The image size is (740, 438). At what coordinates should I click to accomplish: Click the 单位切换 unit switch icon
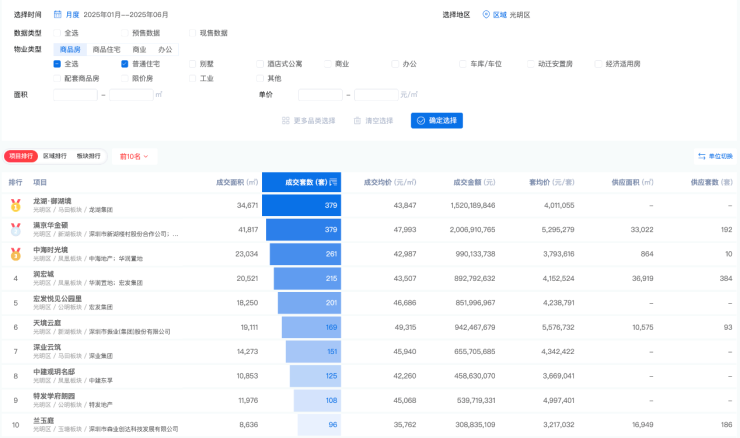[x=701, y=156]
